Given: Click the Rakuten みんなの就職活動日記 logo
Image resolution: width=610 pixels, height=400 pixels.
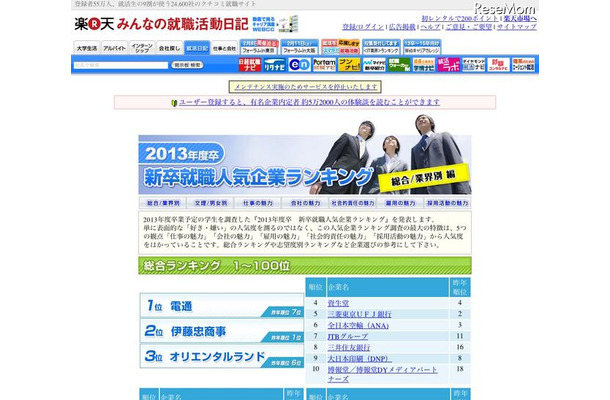Looking at the screenshot, I should [161, 24].
